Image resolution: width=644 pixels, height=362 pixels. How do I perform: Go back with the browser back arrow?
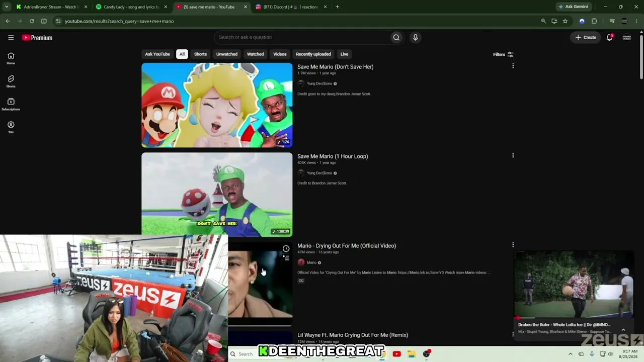(8, 21)
